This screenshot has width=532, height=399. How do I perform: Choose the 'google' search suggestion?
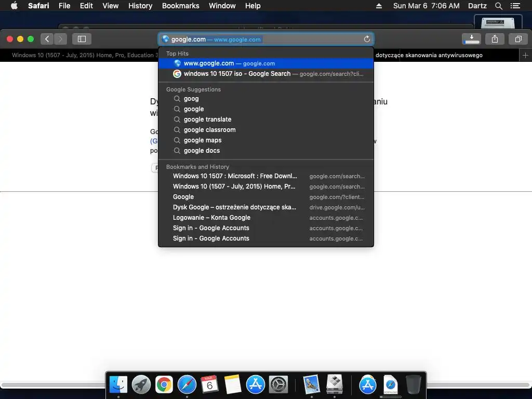pos(266,109)
